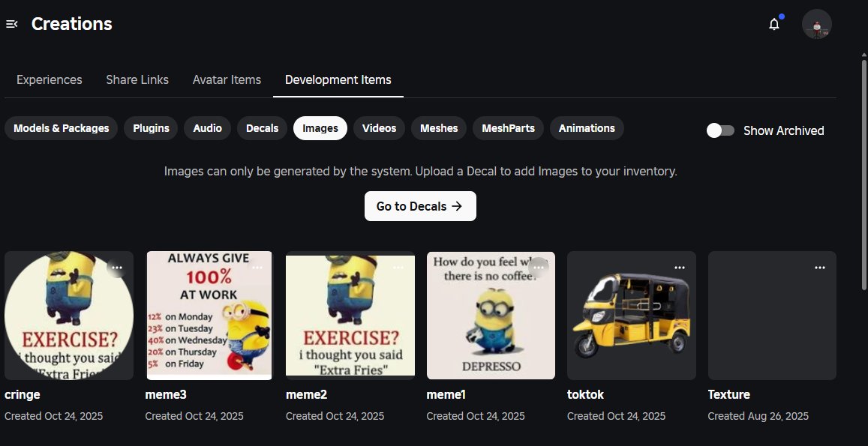The height and width of the screenshot is (446, 868).
Task: Open the three-dot menu on Texture
Action: coord(820,268)
